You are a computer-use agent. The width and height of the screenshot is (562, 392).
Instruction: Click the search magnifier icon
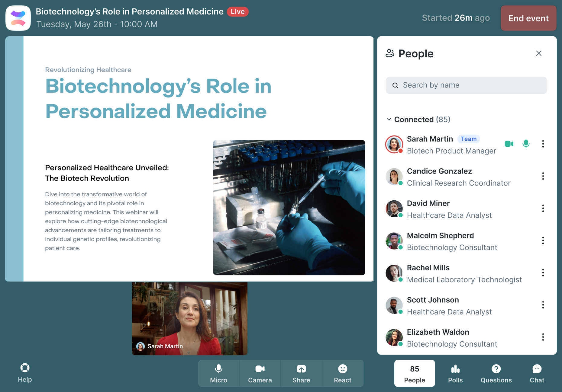tap(395, 85)
